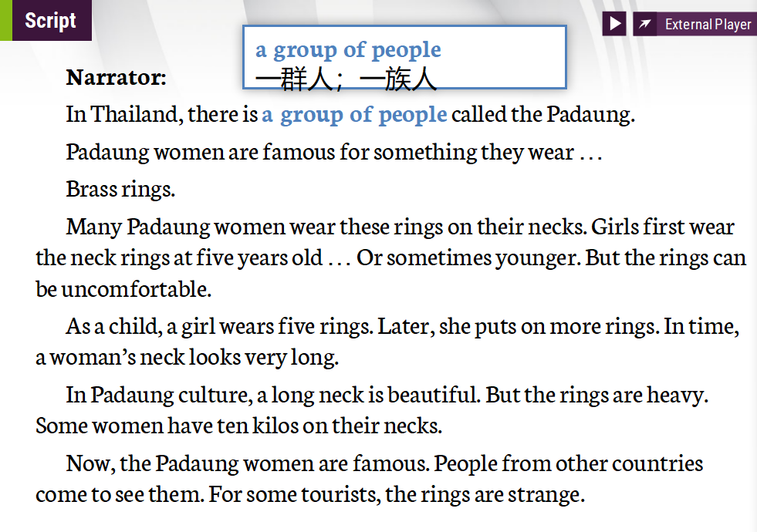This screenshot has height=532, width=757.
Task: Click "Some women have ten kilos on their necks"
Action: [x=238, y=425]
